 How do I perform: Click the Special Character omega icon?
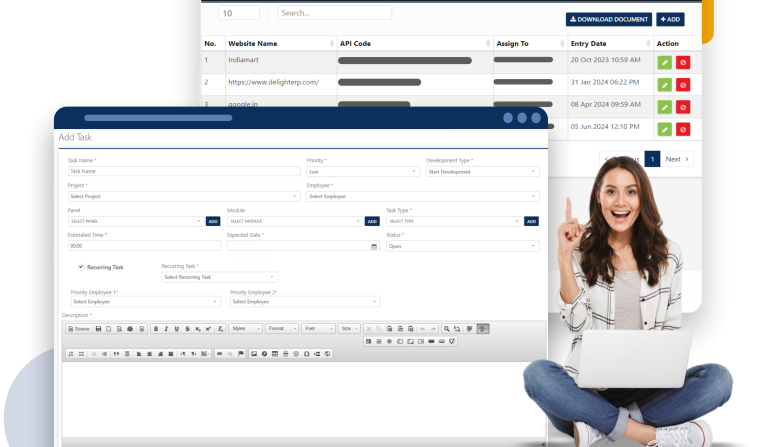306,354
